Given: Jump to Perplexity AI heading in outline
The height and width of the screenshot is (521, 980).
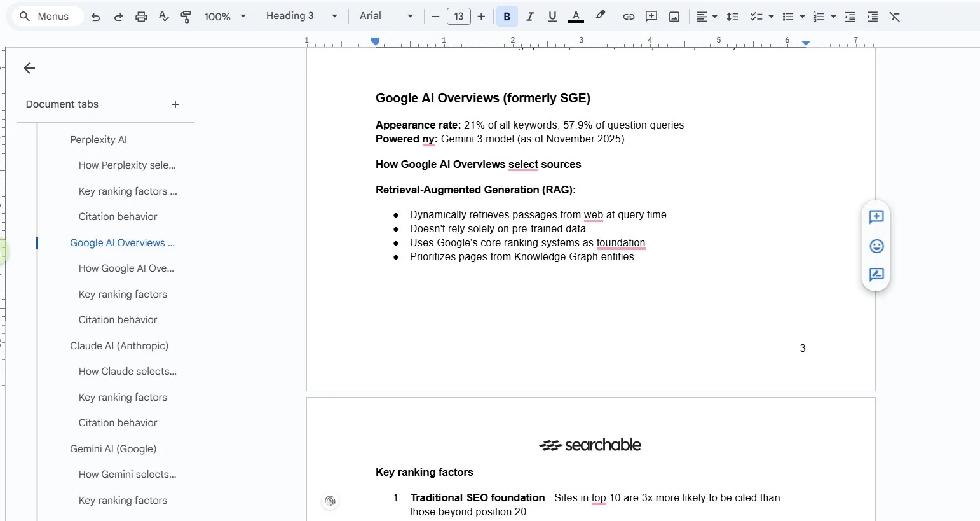Looking at the screenshot, I should click(99, 139).
